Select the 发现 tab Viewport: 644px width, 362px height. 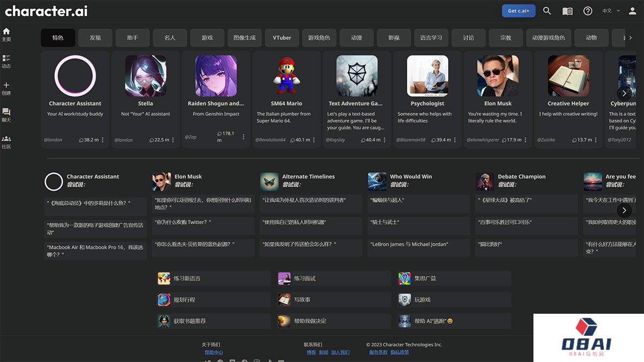click(x=95, y=38)
